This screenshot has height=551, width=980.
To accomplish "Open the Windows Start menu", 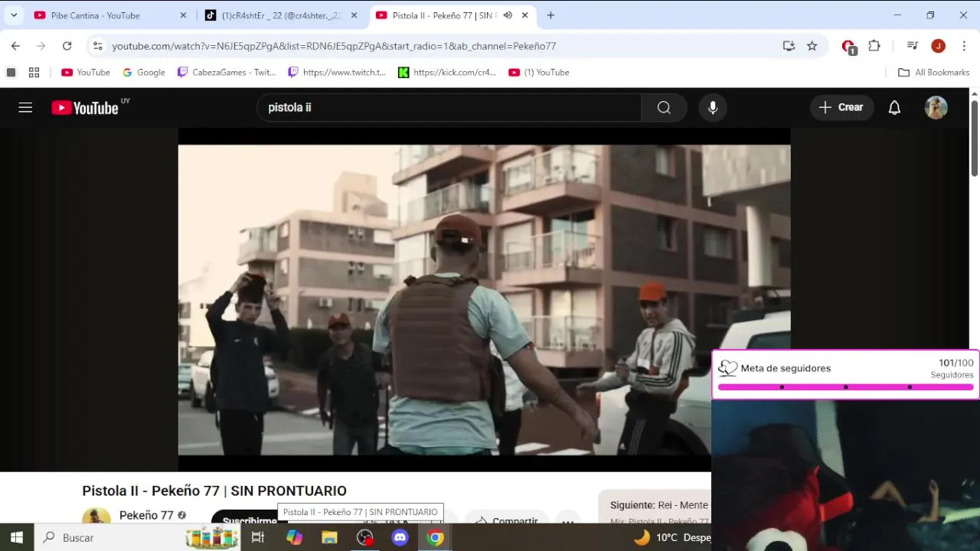I will click(x=17, y=537).
